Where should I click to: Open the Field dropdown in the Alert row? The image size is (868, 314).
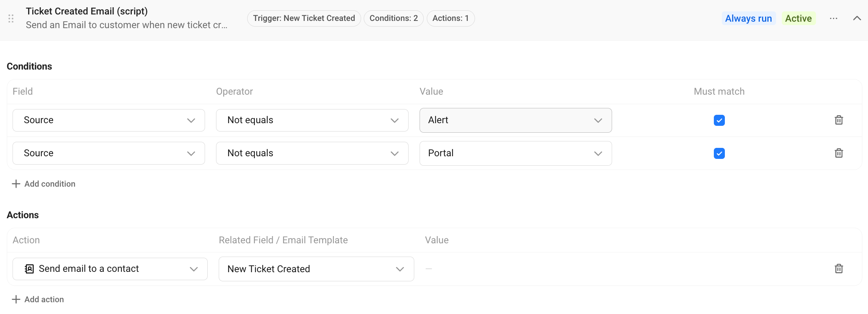tap(109, 120)
